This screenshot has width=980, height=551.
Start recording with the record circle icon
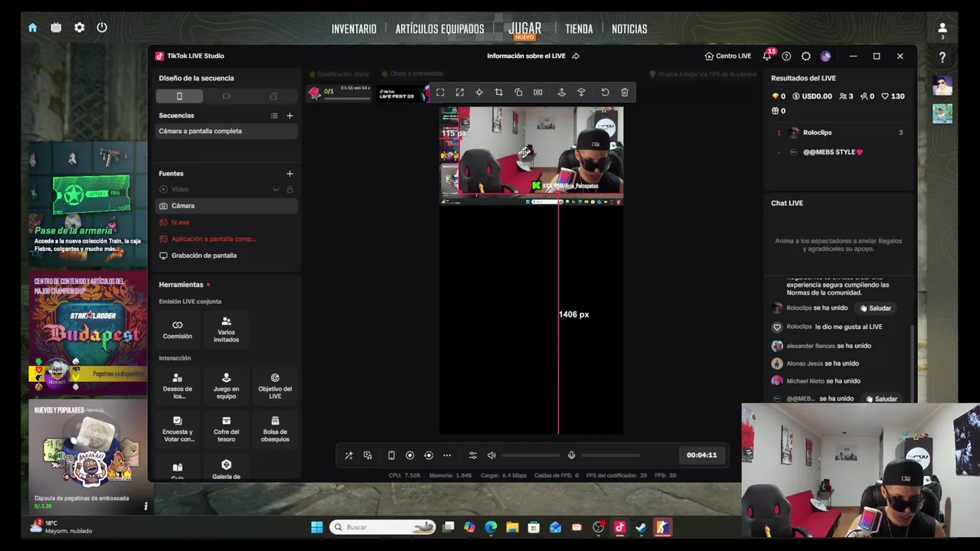point(410,455)
